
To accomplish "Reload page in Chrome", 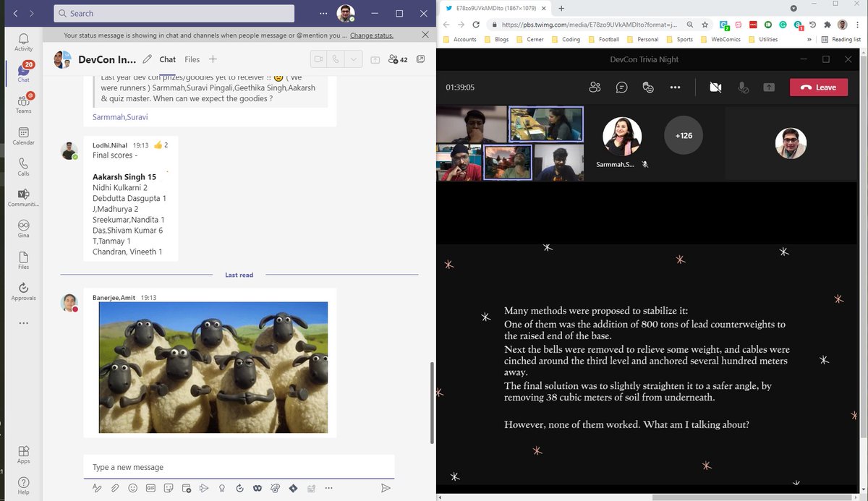I will tap(477, 24).
